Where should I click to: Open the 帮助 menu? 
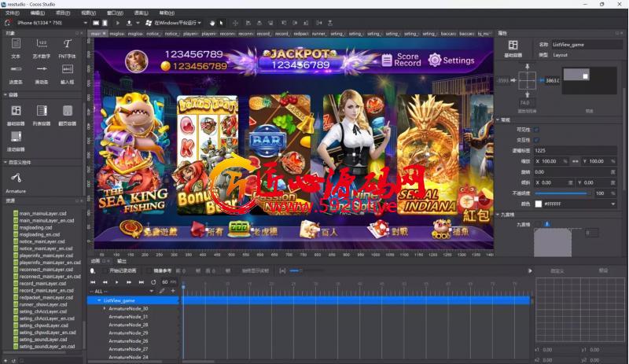click(167, 13)
